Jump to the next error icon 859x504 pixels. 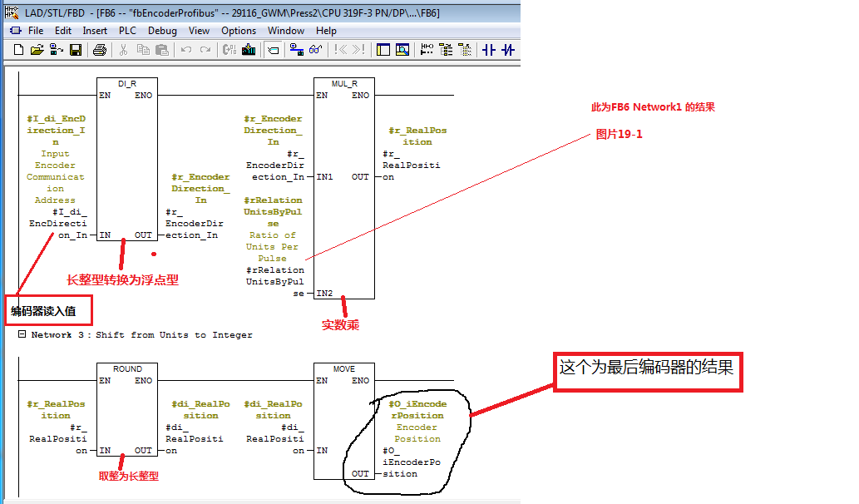point(358,50)
